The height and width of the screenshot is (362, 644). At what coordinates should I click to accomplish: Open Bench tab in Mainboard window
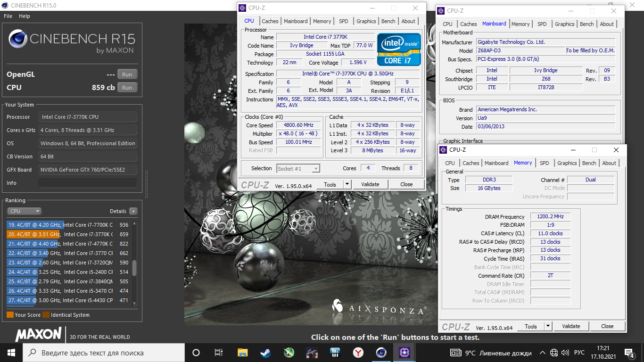click(587, 24)
